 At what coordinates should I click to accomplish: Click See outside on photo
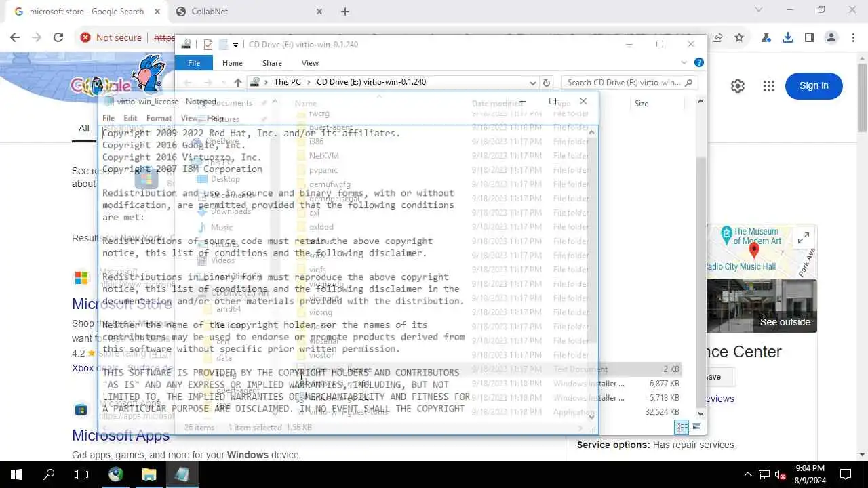tap(785, 322)
